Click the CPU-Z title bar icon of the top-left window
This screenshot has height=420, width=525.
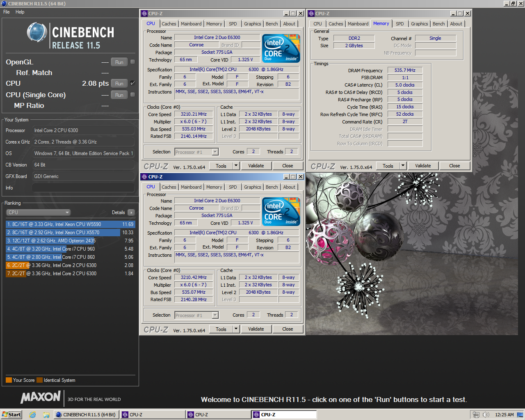coord(144,14)
